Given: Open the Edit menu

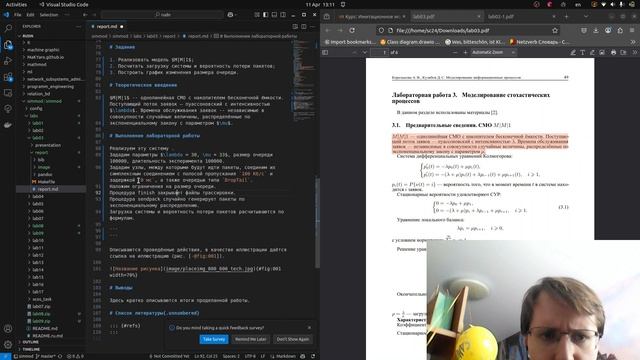Looking at the screenshot, I should pyautogui.click(x=30, y=15).
